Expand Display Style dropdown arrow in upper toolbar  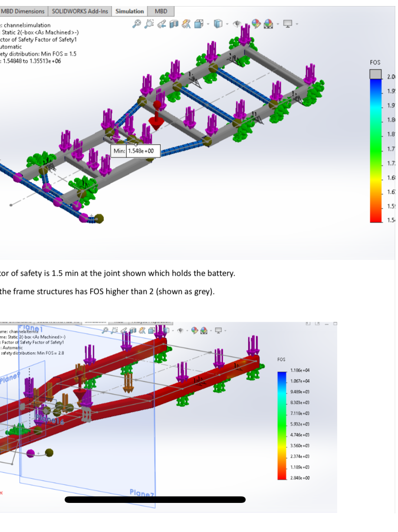pos(227,24)
